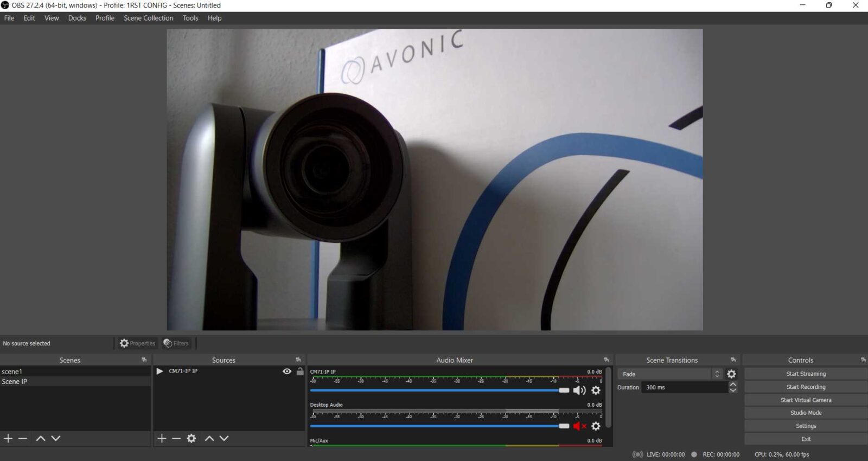
Task: Click the Mic/Aux channel label
Action: [319, 440]
